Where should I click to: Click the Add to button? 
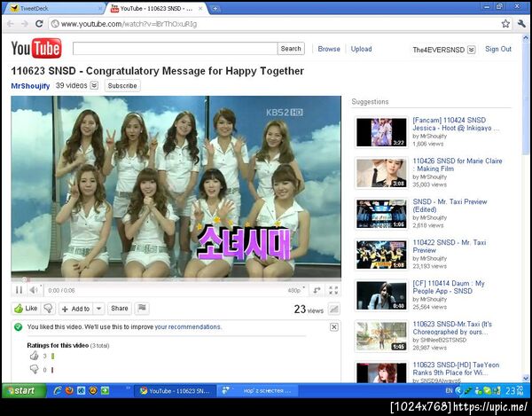[x=76, y=309]
